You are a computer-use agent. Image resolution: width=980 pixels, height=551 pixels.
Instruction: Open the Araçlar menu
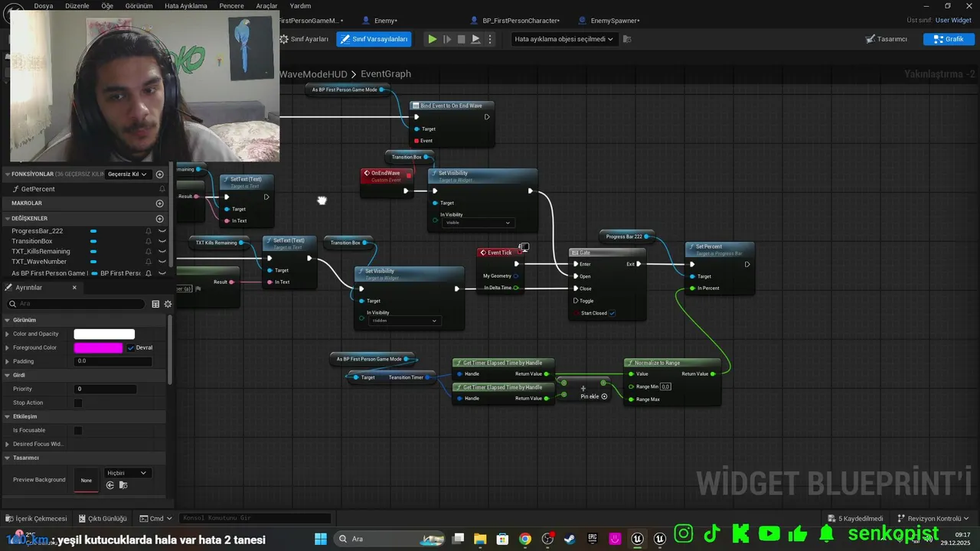[266, 5]
